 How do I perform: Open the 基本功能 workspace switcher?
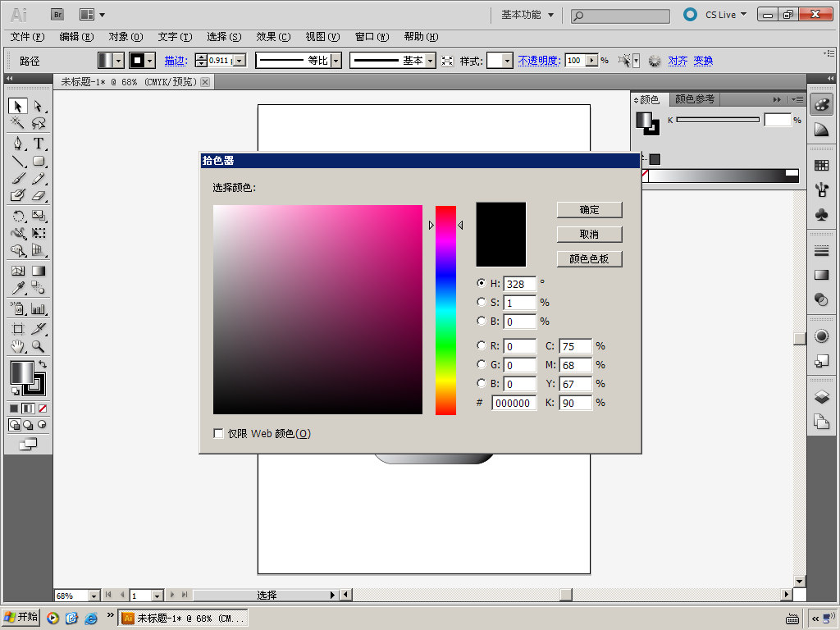527,15
